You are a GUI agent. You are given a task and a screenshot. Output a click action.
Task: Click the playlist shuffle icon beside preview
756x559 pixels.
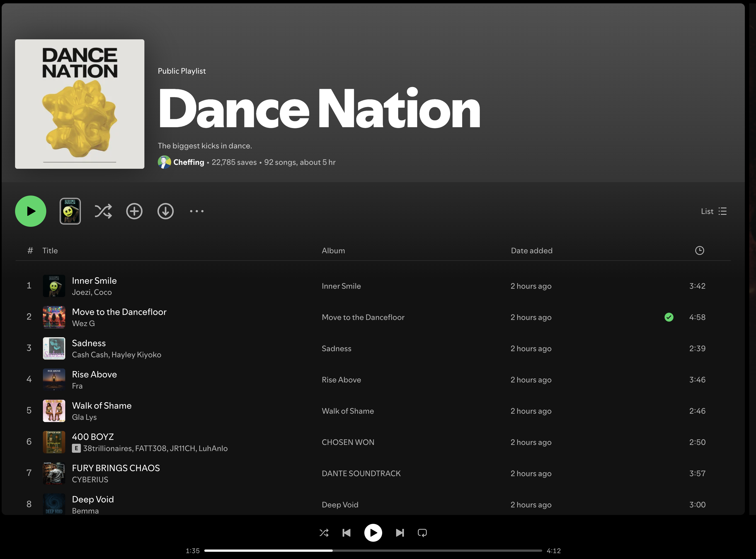103,211
